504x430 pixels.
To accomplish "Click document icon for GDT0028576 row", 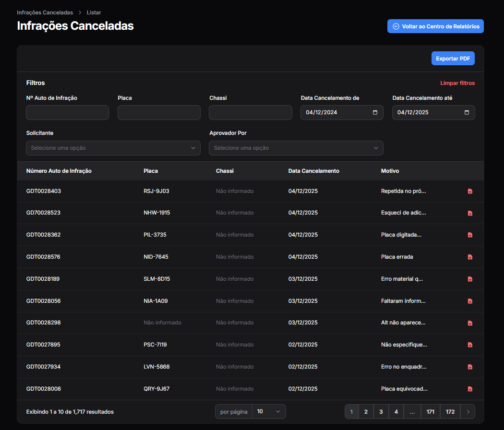I will pos(470,257).
